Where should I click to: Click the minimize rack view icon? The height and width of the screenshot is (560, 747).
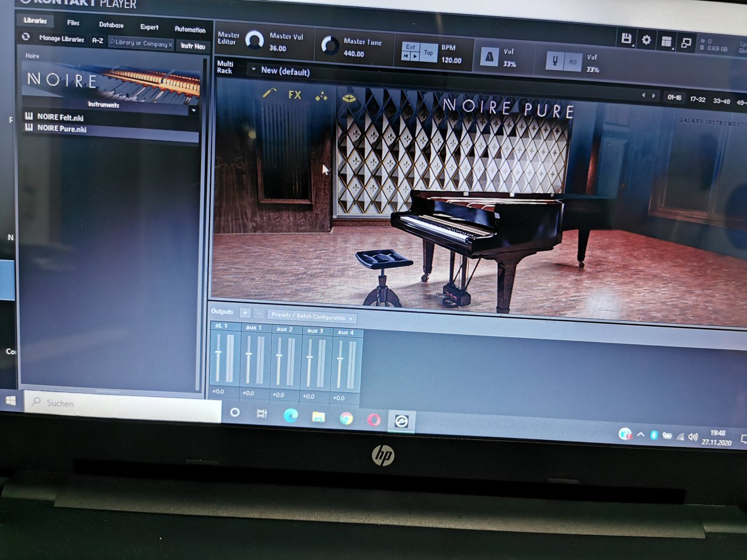(686, 43)
